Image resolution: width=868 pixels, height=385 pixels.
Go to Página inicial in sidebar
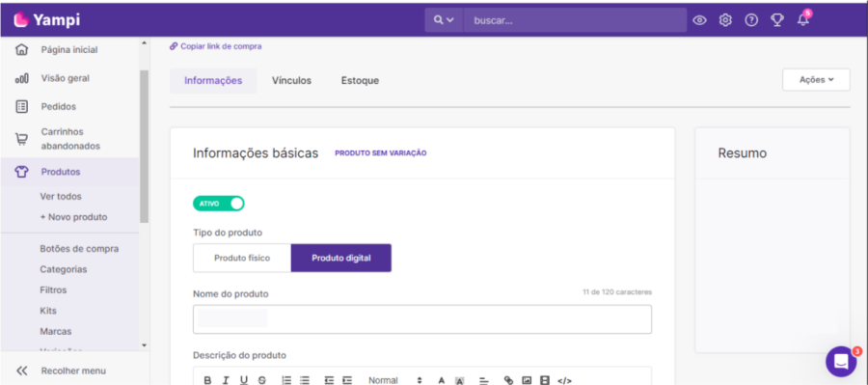point(69,50)
